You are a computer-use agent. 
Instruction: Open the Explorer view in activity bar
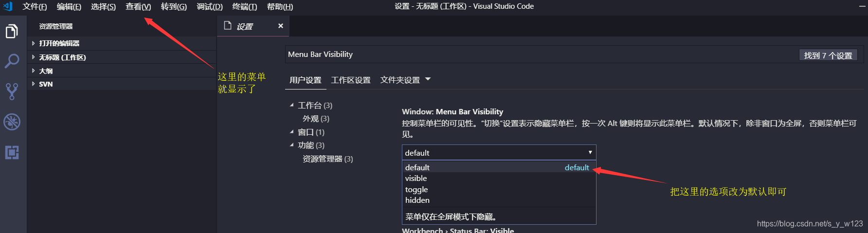[12, 32]
